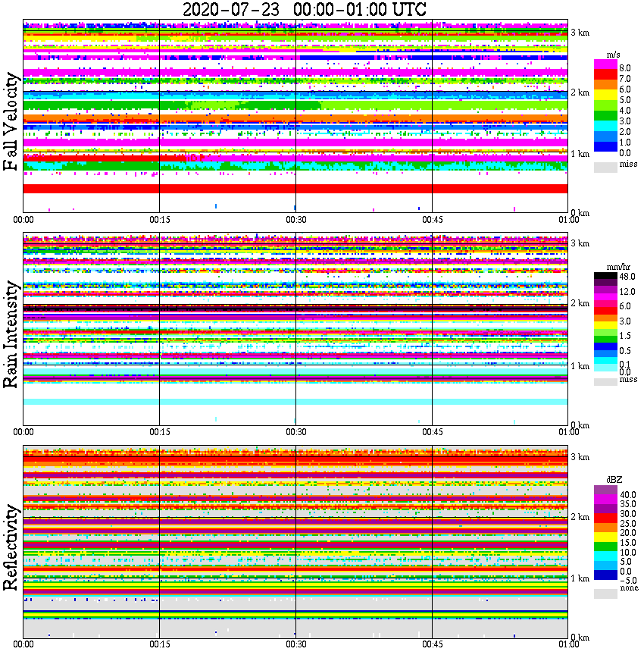Screen dimensions: 644x658
Task: Click the '1 km' label on Rain Intensity
Action: (580, 366)
